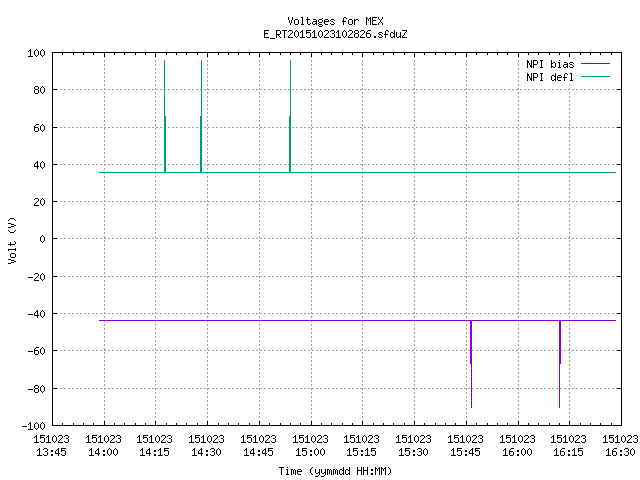Click the x-axis tick label 151023 15:30
Image resolution: width=640 pixels, height=480 pixels.
pyautogui.click(x=413, y=445)
